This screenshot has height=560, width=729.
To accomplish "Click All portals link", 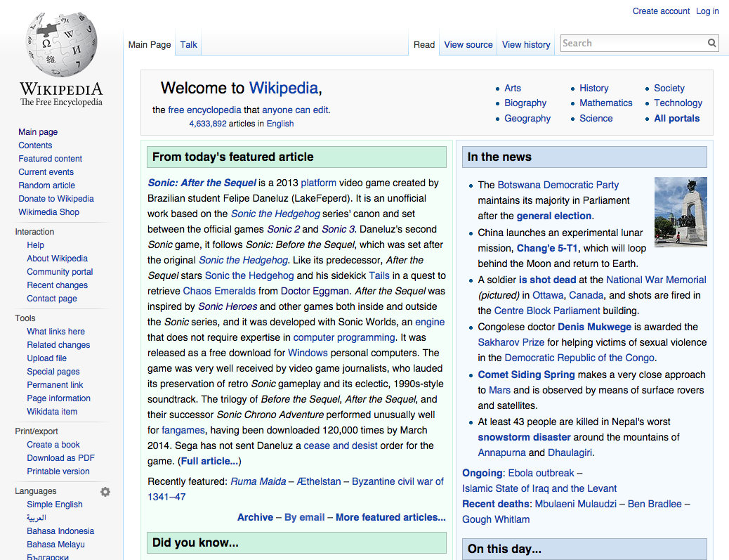I will click(676, 118).
